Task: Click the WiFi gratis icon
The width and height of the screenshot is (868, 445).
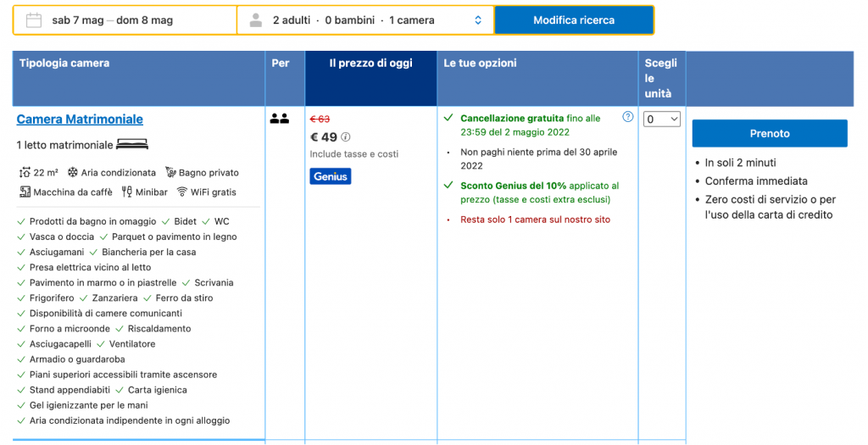Action: (182, 192)
